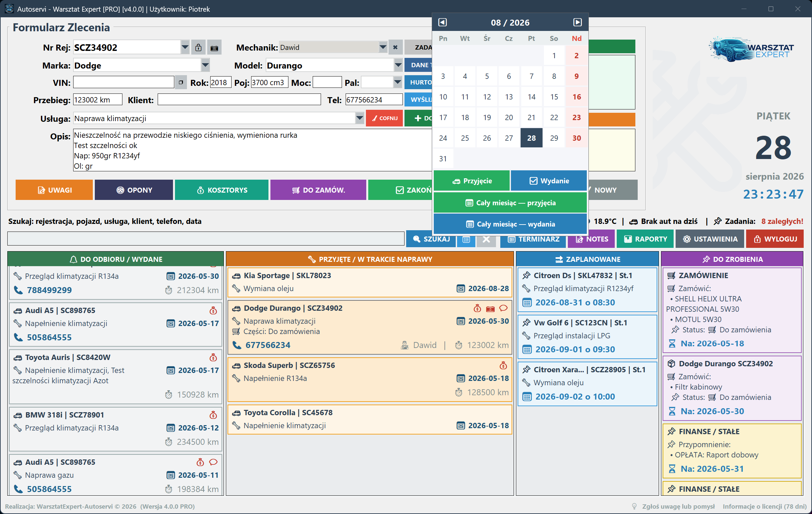Screen dimensions: 812x514
Task: Open the calendar icon next to SZUKAJ
Action: (466, 239)
